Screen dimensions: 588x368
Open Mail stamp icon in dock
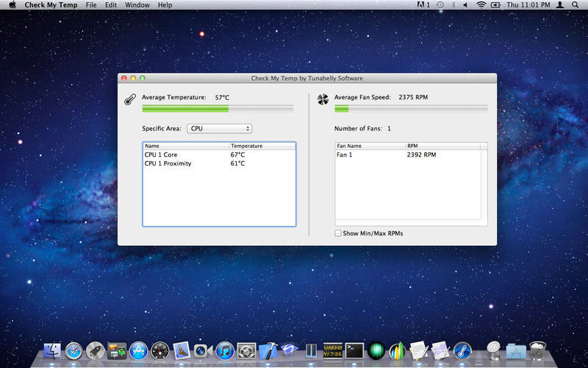pyautogui.click(x=182, y=351)
